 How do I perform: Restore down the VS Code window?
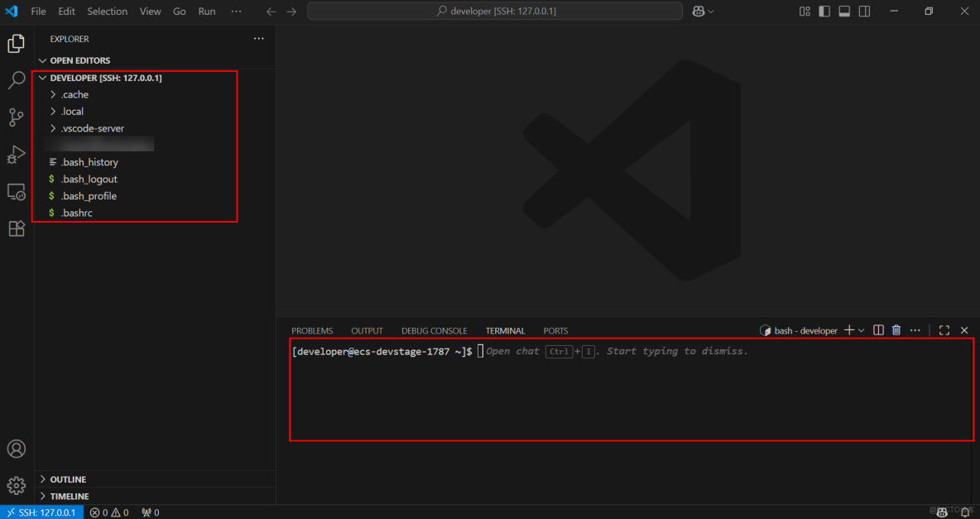click(929, 12)
